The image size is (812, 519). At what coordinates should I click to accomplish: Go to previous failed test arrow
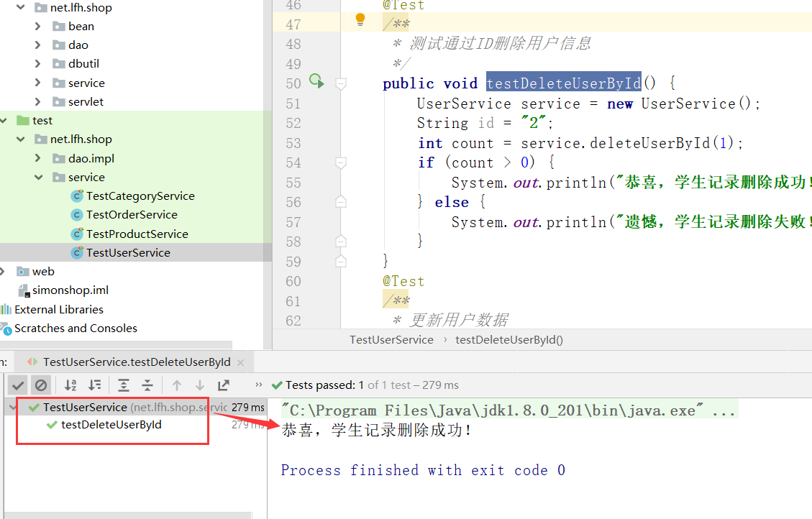point(177,385)
